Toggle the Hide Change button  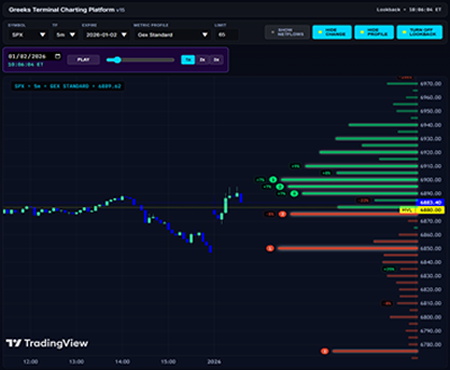[x=332, y=32]
